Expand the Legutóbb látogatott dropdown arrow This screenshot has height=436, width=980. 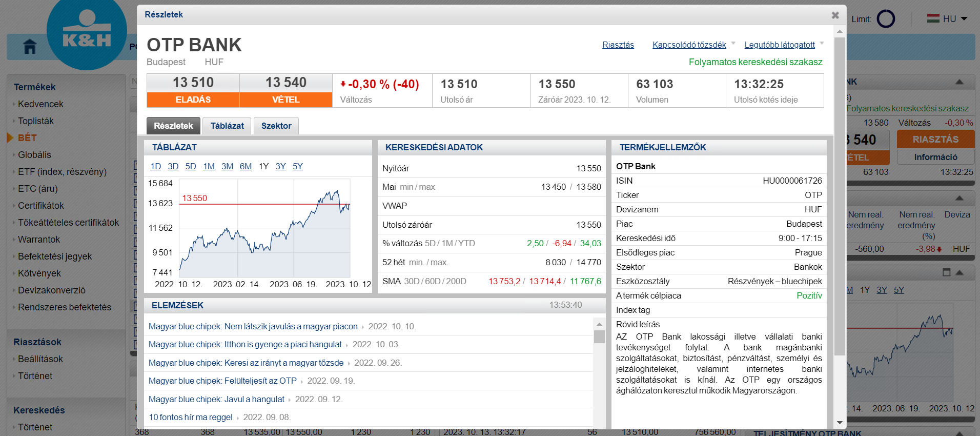[822, 43]
